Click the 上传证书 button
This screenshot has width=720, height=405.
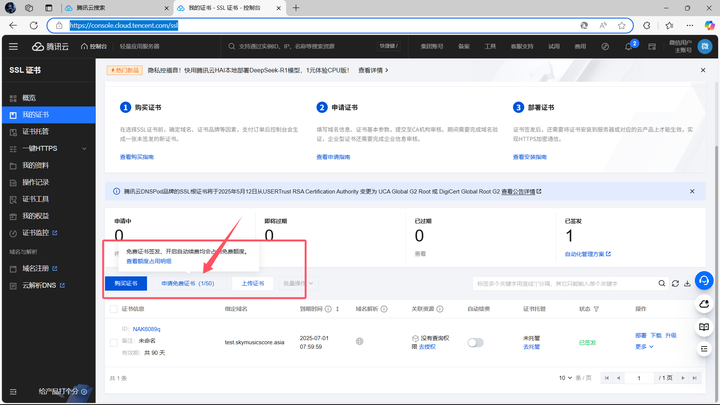click(x=253, y=283)
